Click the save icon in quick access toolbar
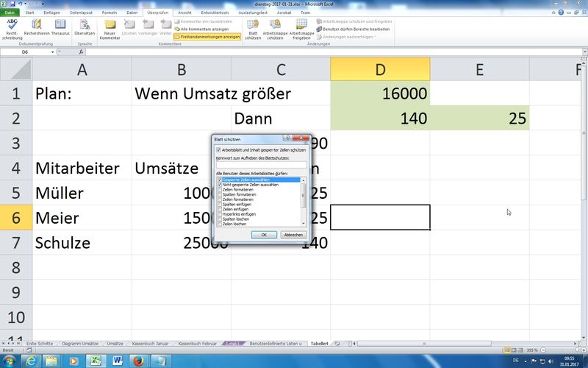Image resolution: width=588 pixels, height=368 pixels. point(12,4)
